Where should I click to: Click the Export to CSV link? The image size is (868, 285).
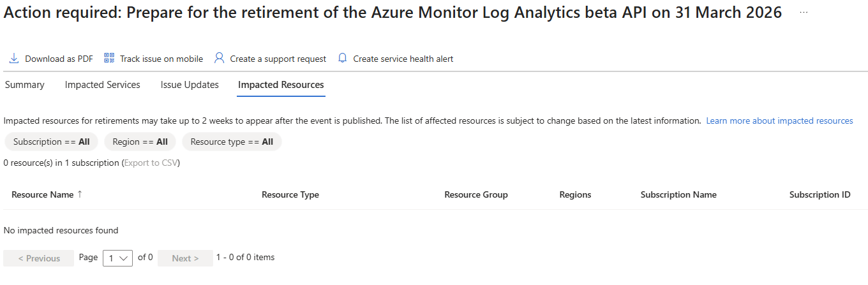coord(150,163)
